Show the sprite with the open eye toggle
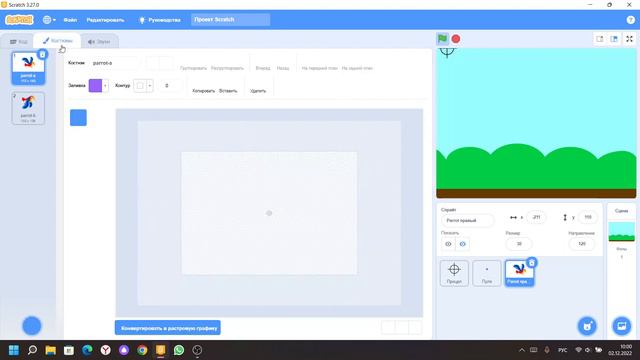Viewport: 640px width, 360px height. point(448,244)
